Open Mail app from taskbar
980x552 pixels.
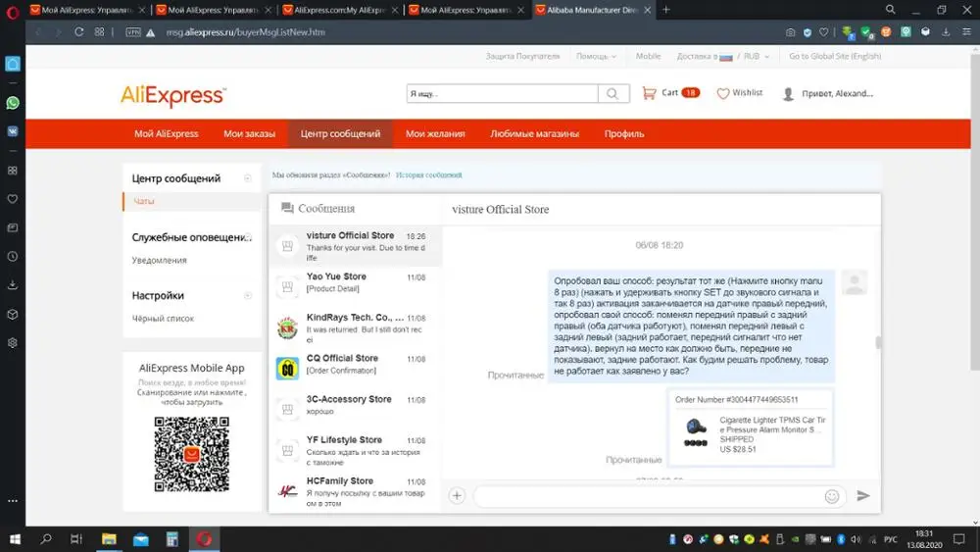click(140, 539)
